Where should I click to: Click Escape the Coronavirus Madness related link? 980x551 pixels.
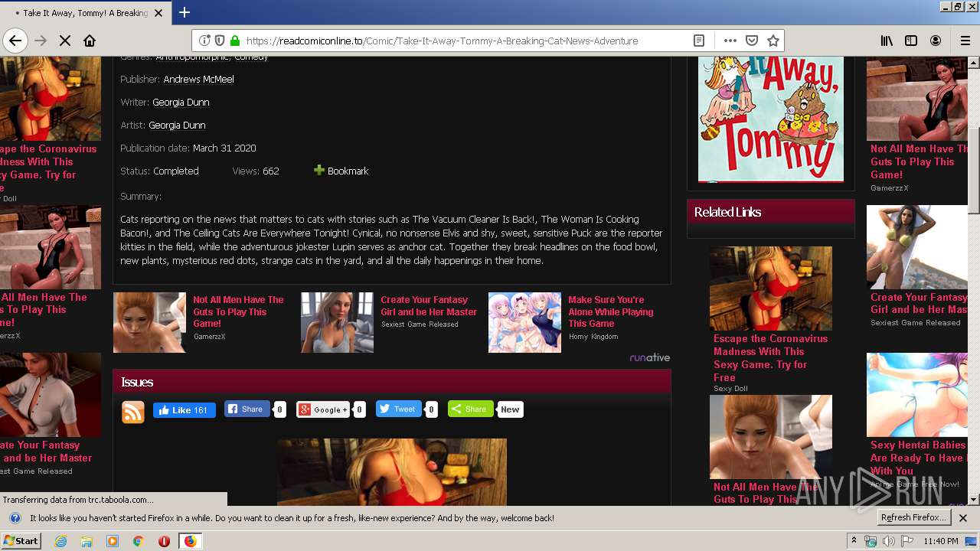click(770, 357)
